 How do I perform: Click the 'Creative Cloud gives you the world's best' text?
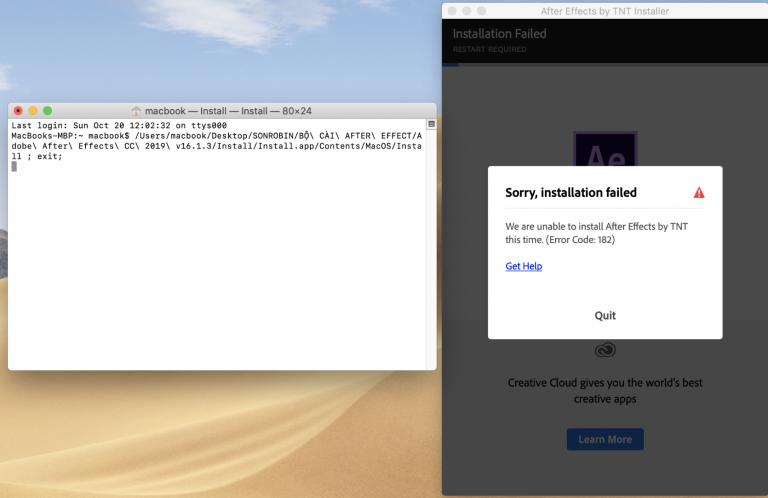605,382
